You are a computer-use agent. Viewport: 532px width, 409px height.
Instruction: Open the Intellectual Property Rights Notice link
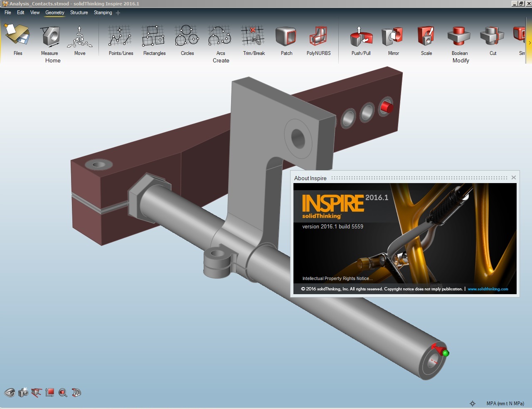337,278
